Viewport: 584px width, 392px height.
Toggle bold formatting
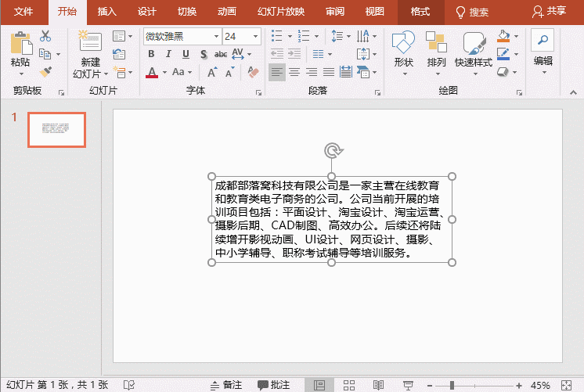151,54
